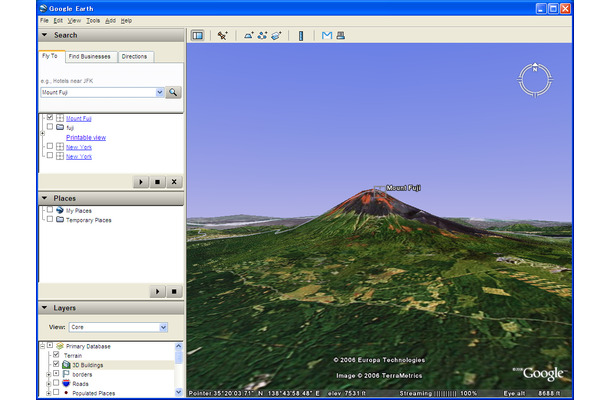Click the Add Path toolbar icon

(262, 35)
